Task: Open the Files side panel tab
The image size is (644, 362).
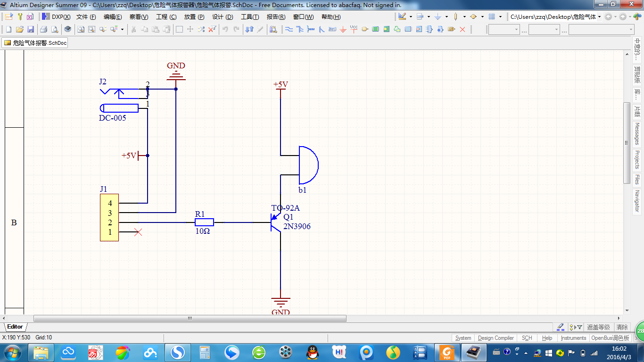Action: click(x=637, y=180)
